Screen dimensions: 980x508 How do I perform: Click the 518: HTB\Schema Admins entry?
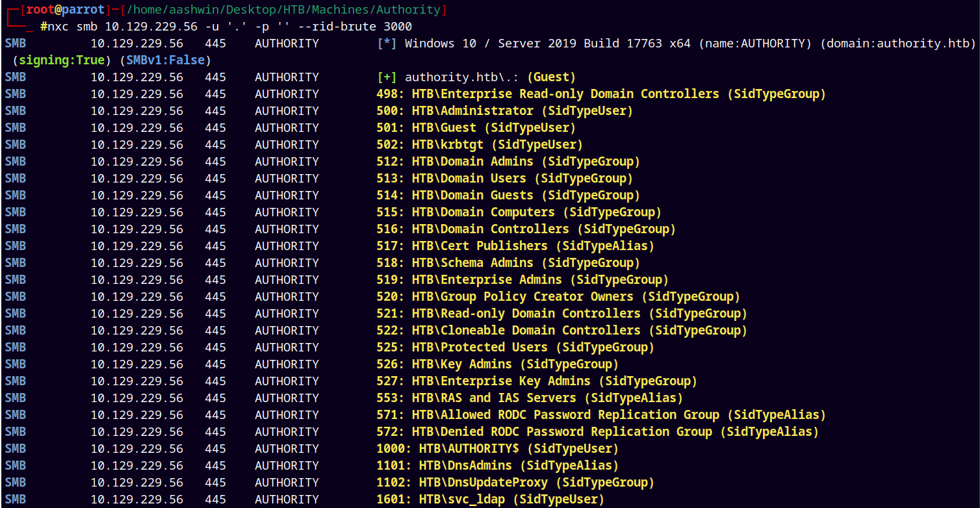pos(508,263)
